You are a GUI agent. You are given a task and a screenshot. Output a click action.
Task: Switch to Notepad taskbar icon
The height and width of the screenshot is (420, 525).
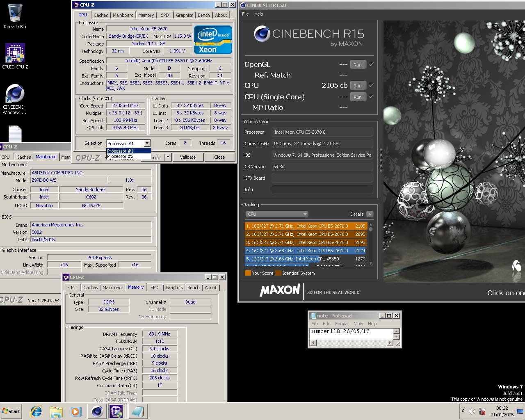point(137,411)
